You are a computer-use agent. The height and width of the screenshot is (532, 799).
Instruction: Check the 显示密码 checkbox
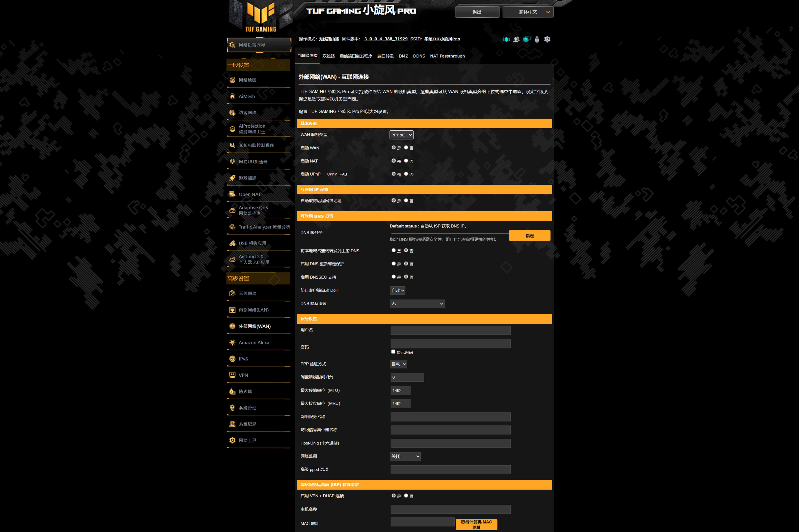coord(393,352)
